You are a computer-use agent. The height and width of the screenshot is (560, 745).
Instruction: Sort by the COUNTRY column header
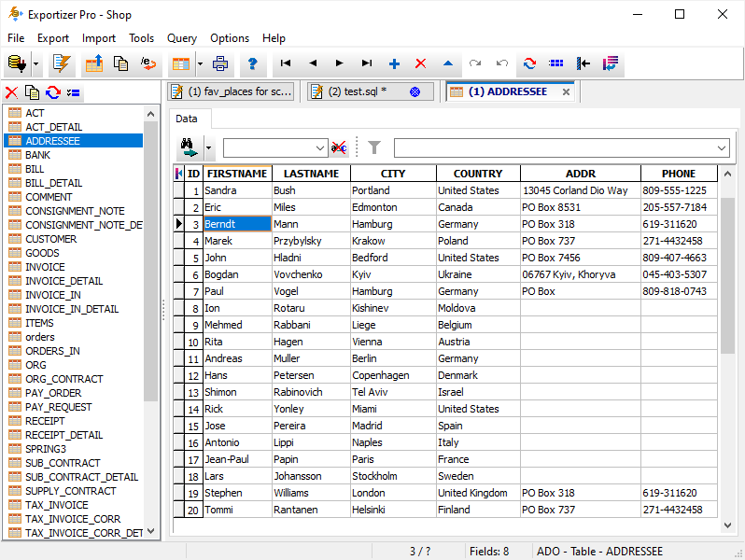(478, 174)
